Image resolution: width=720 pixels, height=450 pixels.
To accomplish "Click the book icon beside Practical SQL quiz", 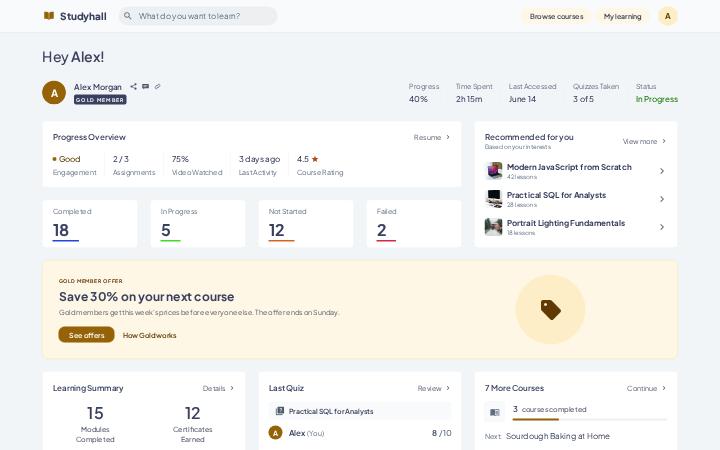I will coord(280,411).
